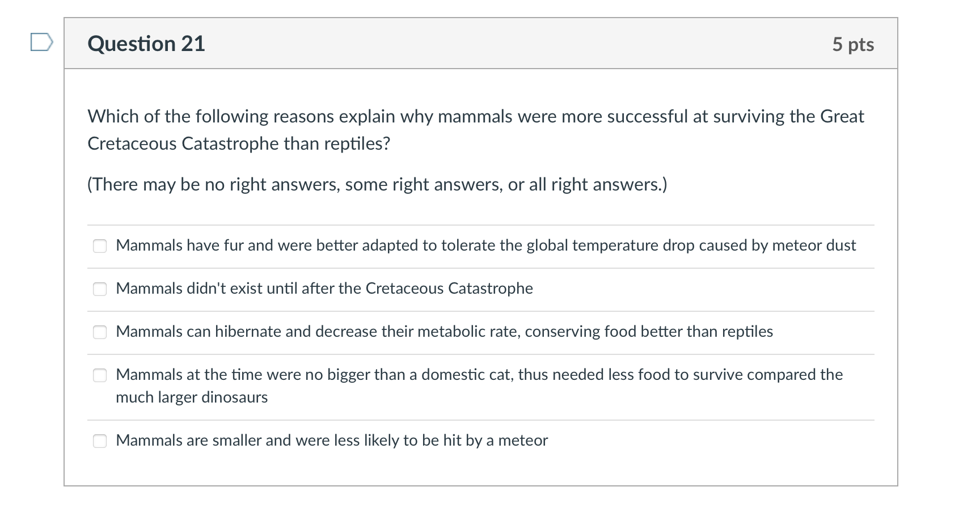
Task: Click the "5 pts" point value label
Action: point(853,44)
